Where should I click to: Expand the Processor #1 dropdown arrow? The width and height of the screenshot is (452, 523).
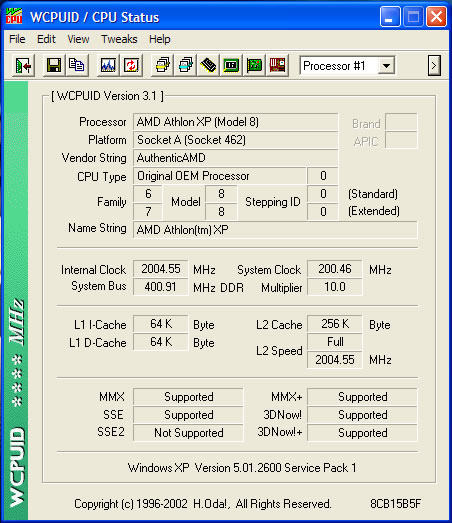pos(386,65)
